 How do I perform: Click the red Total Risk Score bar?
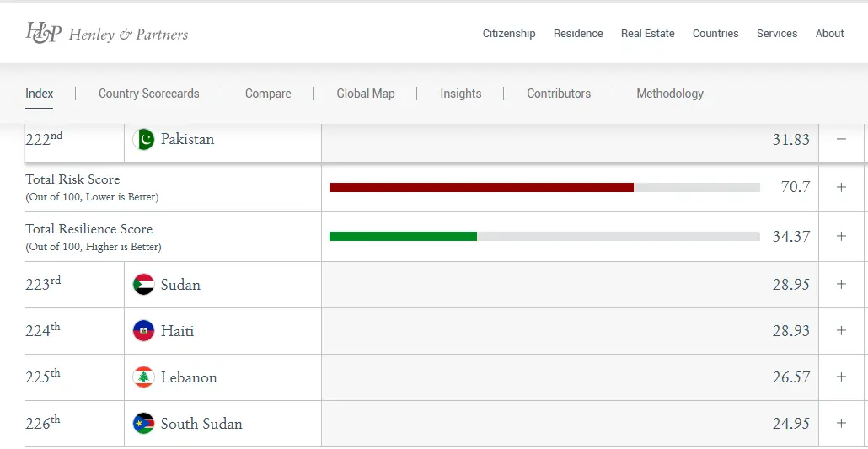[481, 187]
